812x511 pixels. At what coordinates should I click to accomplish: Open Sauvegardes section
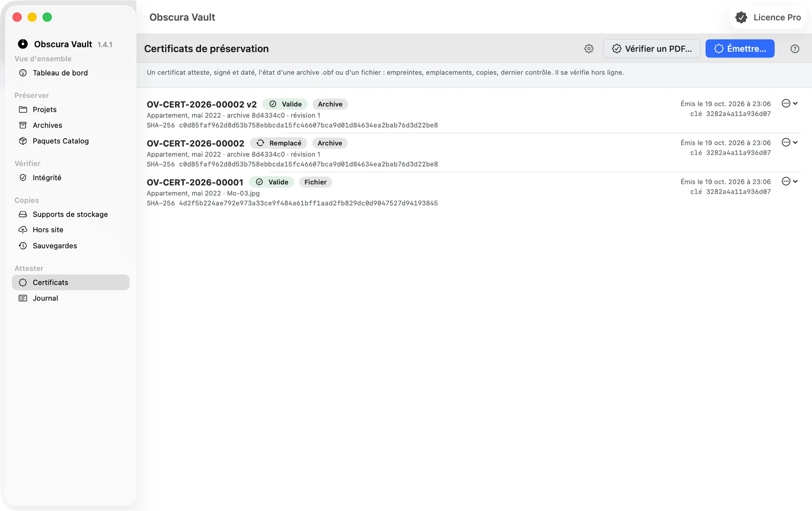[71, 246]
